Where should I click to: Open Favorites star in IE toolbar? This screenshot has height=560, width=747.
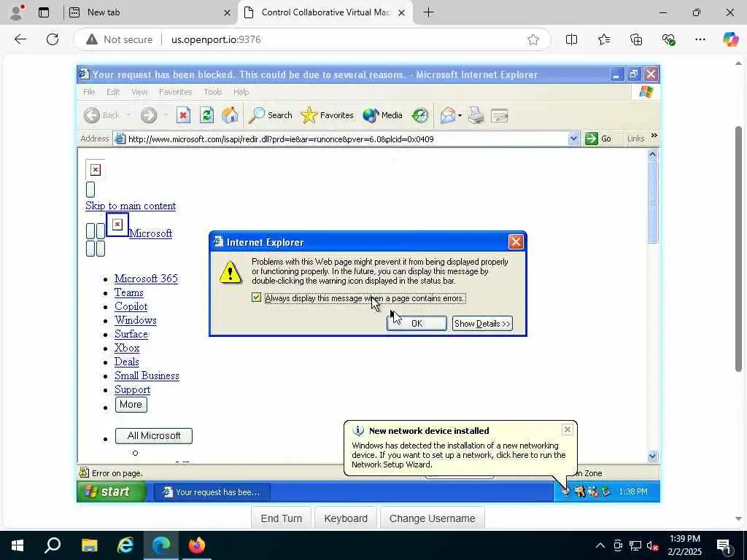pos(328,115)
